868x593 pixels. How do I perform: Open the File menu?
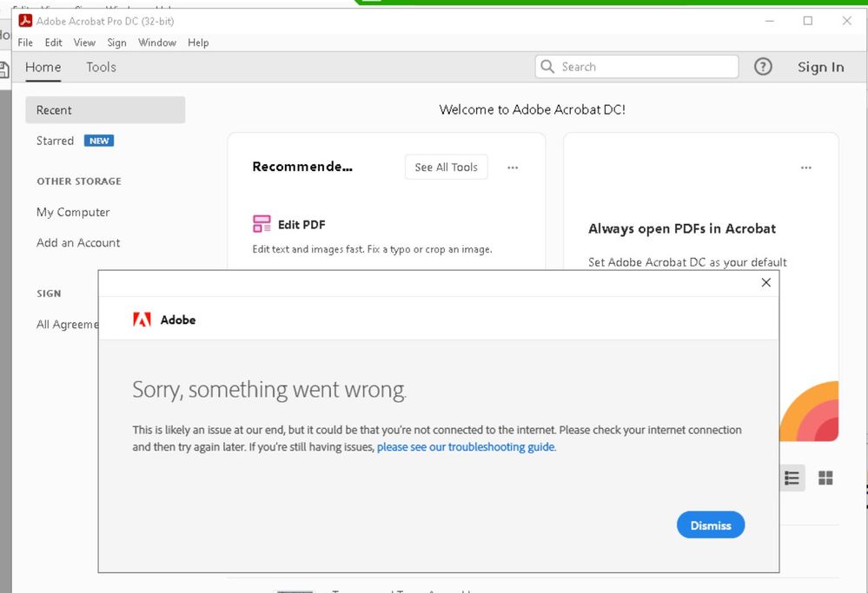point(24,42)
